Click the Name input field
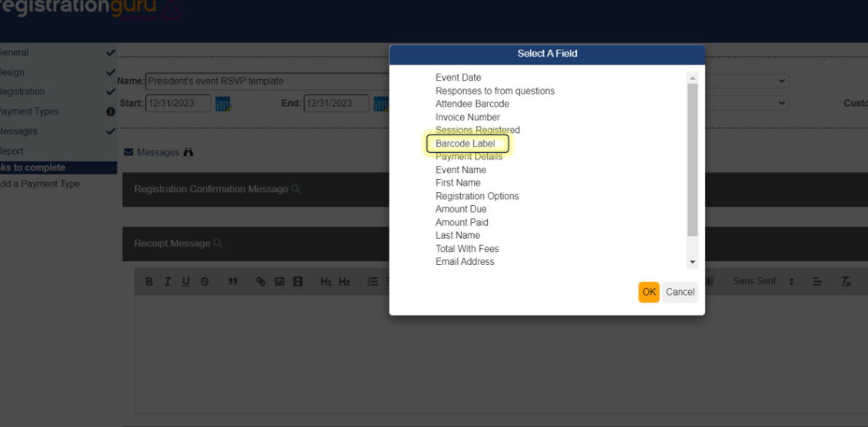The image size is (868, 427). [x=267, y=81]
